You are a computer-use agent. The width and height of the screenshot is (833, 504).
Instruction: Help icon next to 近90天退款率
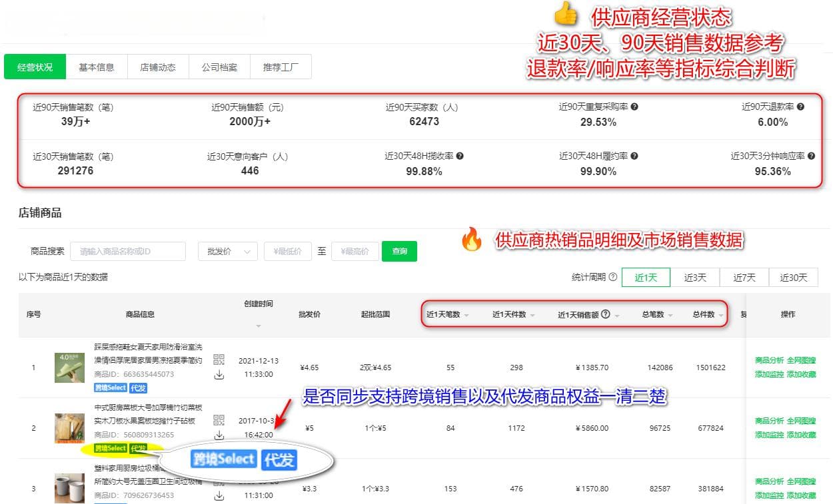pos(800,107)
